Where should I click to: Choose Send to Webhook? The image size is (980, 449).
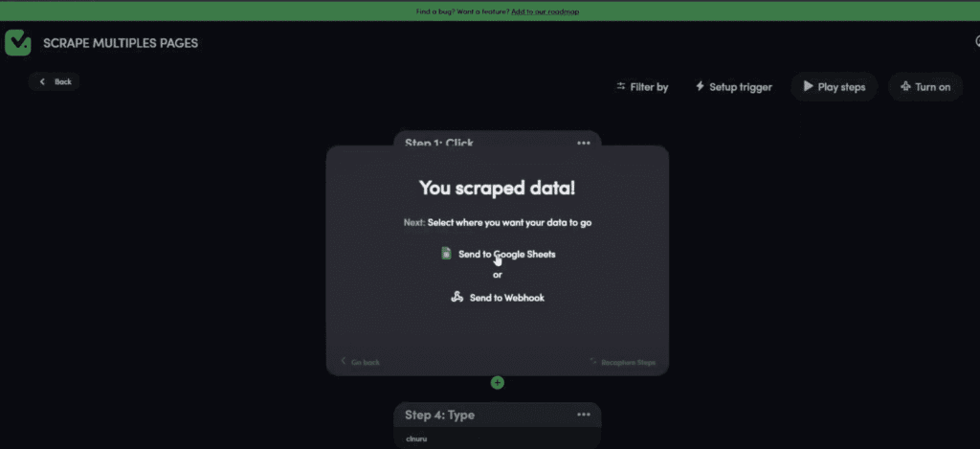(x=498, y=298)
